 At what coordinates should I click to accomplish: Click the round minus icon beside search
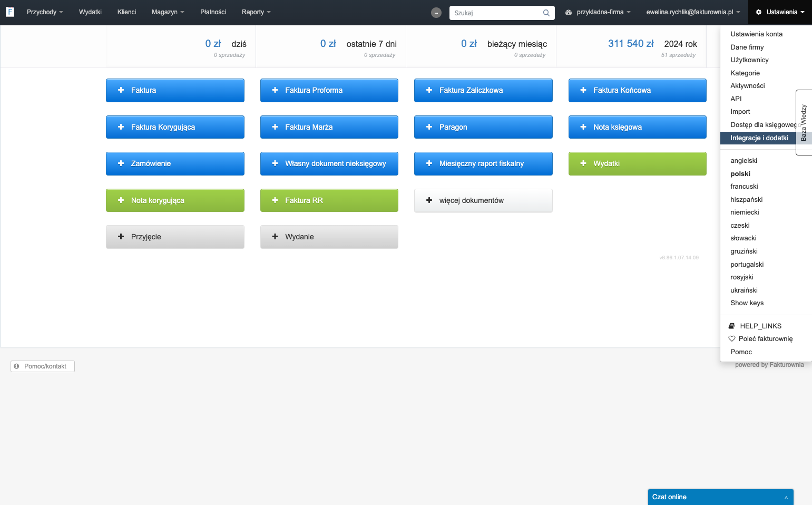(436, 13)
